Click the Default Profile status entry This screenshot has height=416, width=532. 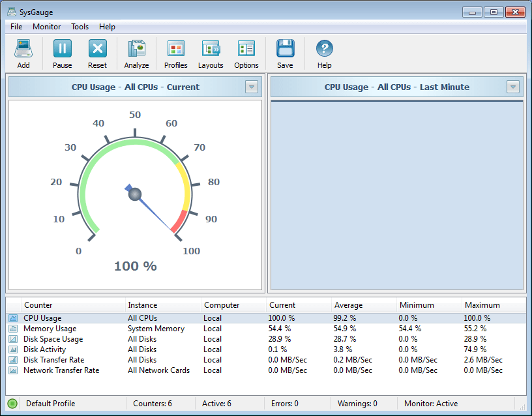[51, 404]
